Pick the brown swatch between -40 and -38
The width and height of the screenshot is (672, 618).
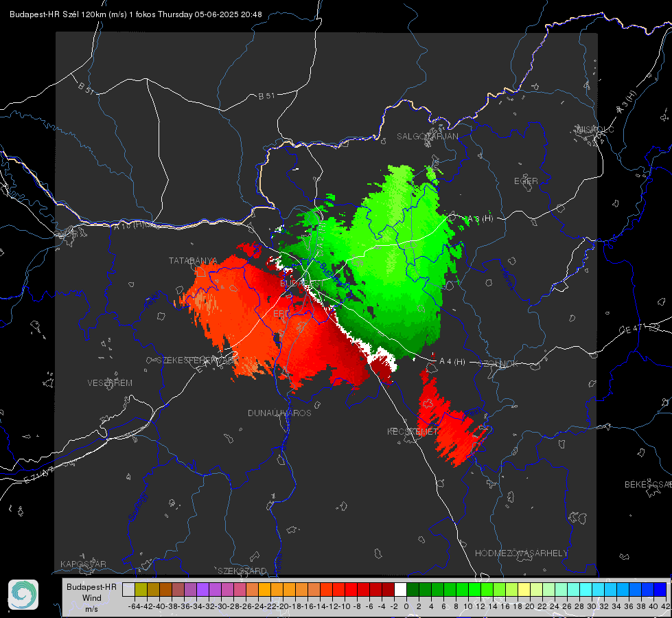pos(166,589)
